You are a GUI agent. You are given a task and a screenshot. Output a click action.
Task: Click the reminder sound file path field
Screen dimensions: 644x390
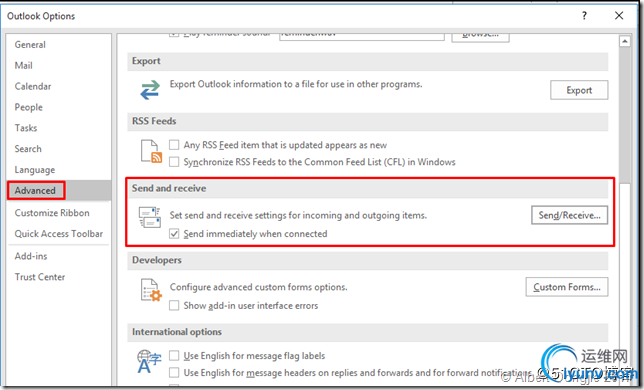pyautogui.click(x=361, y=36)
